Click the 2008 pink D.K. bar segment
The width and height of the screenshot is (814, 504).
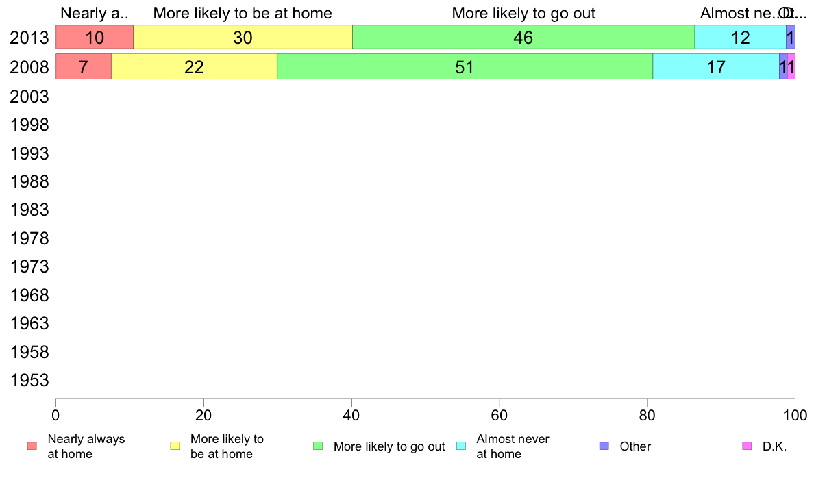pyautogui.click(x=791, y=66)
